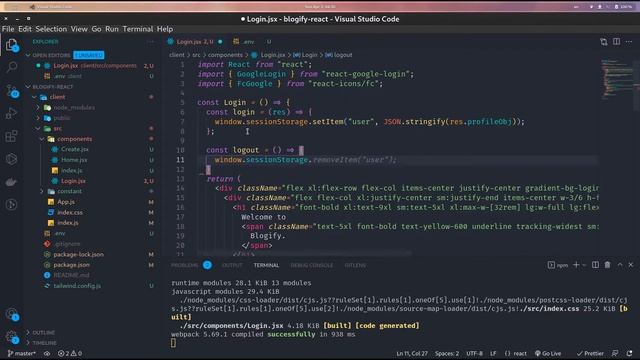The width and height of the screenshot is (640, 360).
Task: Open the Run and Debug view
Action: (11, 113)
